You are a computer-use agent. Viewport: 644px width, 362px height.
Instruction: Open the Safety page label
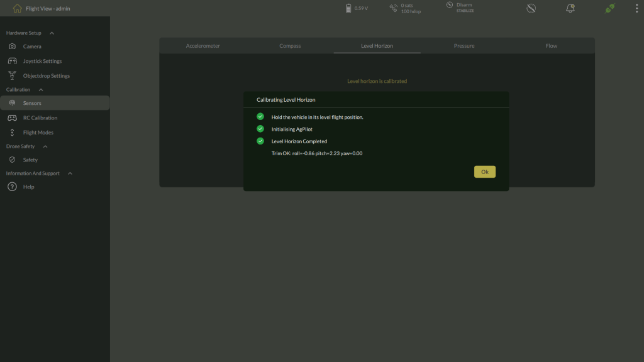(x=30, y=160)
